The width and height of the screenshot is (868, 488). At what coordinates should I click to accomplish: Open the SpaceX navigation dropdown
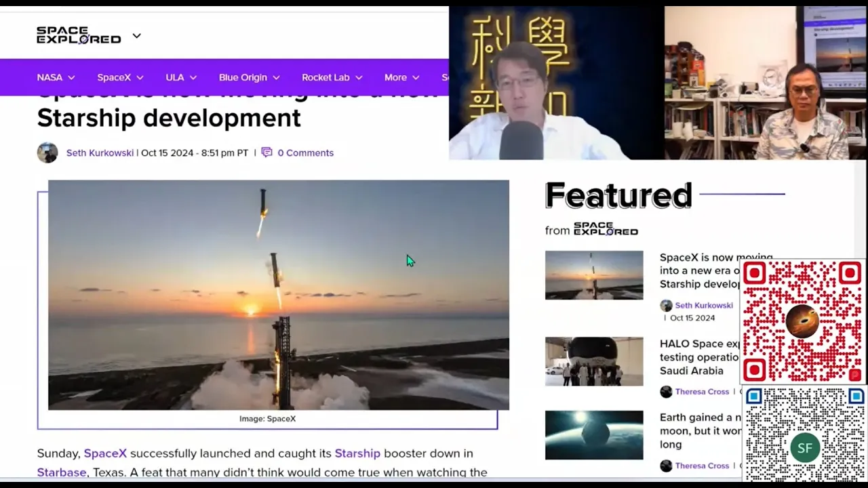pyautogui.click(x=120, y=77)
